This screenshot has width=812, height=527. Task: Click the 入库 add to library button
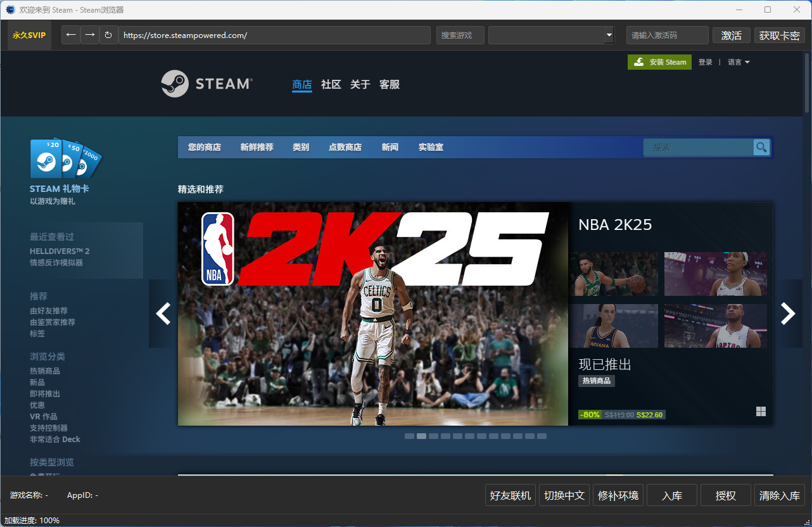pos(671,495)
